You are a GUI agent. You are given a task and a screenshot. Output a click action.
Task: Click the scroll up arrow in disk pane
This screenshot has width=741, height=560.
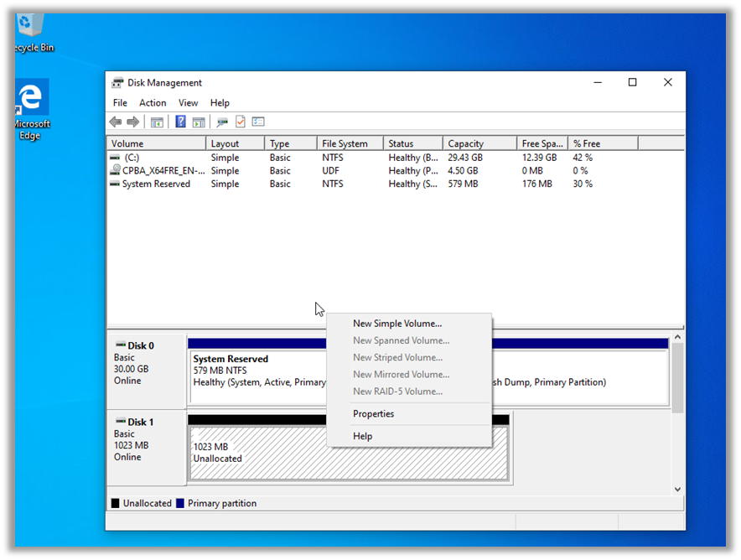click(677, 337)
